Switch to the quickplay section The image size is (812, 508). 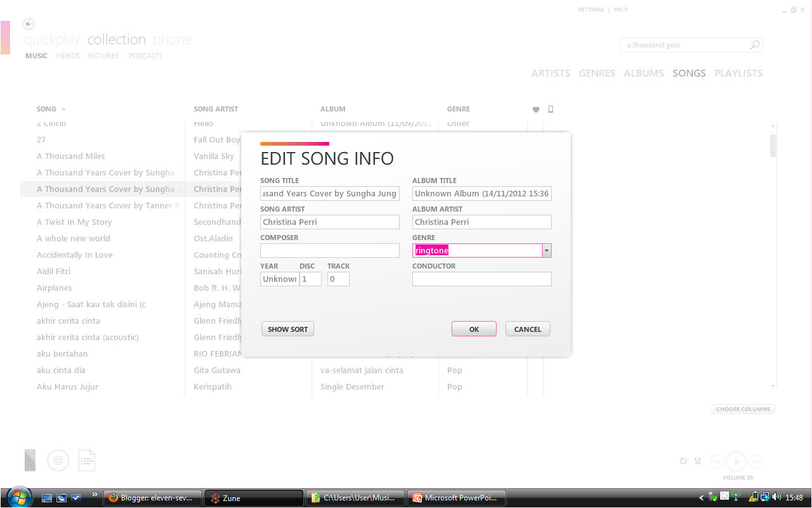pos(52,40)
